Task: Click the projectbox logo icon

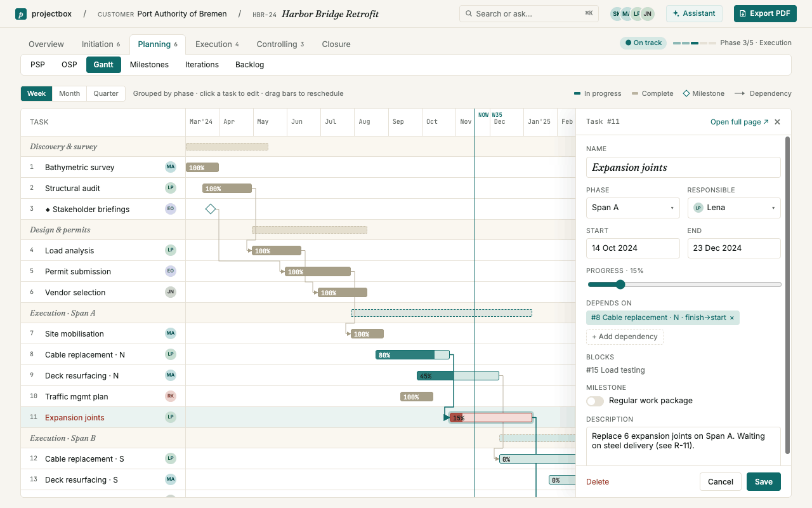Action: 21,14
